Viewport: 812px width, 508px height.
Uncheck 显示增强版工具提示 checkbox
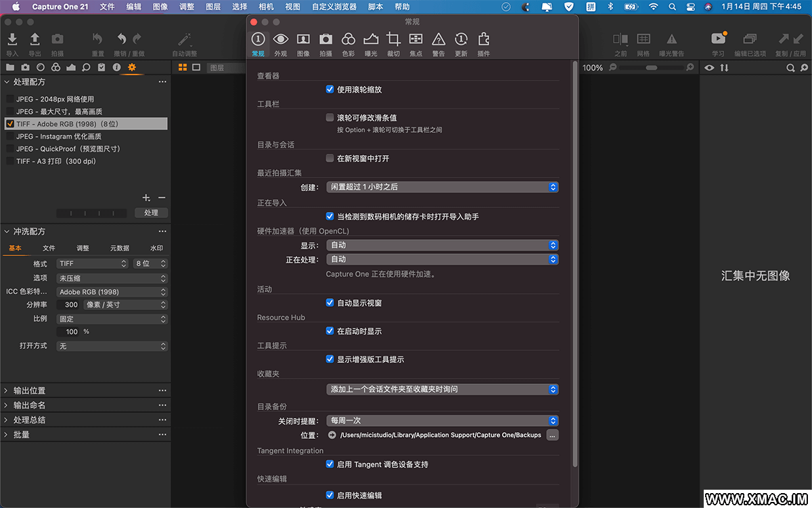(x=330, y=359)
